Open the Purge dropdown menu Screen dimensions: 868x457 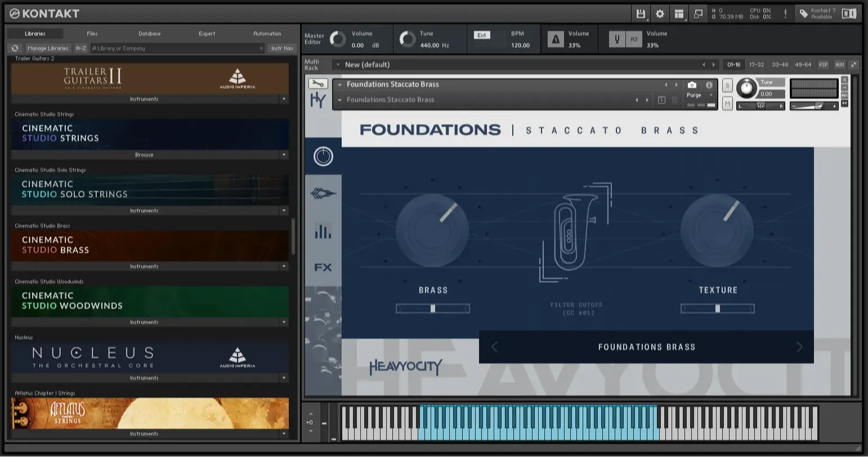pyautogui.click(x=710, y=95)
